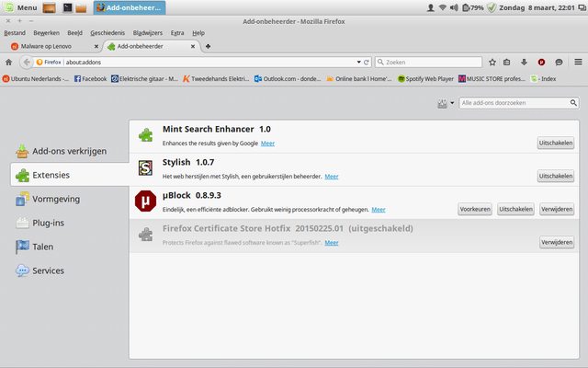Viewport: 588px width, 368px height.
Task: Open battery 79% indicator
Action: 472,7
